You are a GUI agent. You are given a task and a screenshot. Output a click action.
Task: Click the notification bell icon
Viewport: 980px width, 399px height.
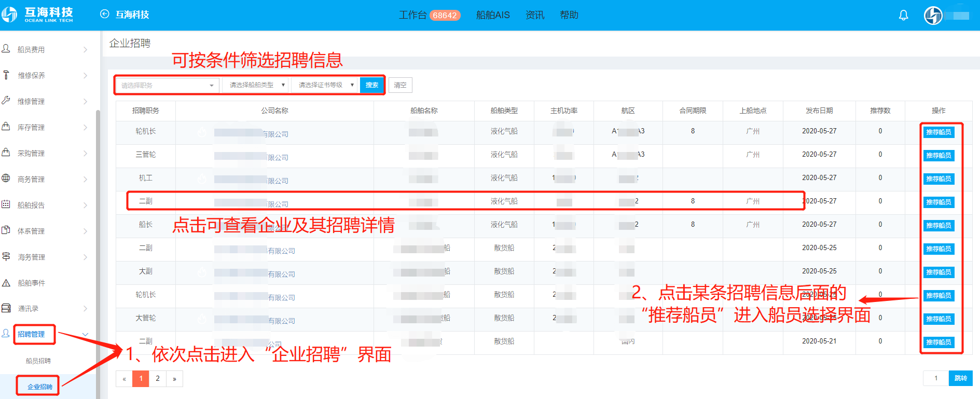coord(903,15)
